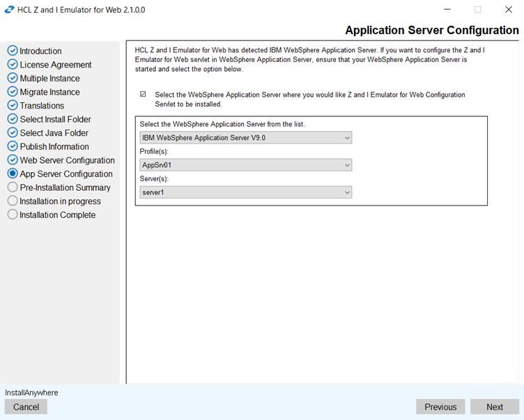524x420 pixels.
Task: Close the installer window
Action: 508,10
